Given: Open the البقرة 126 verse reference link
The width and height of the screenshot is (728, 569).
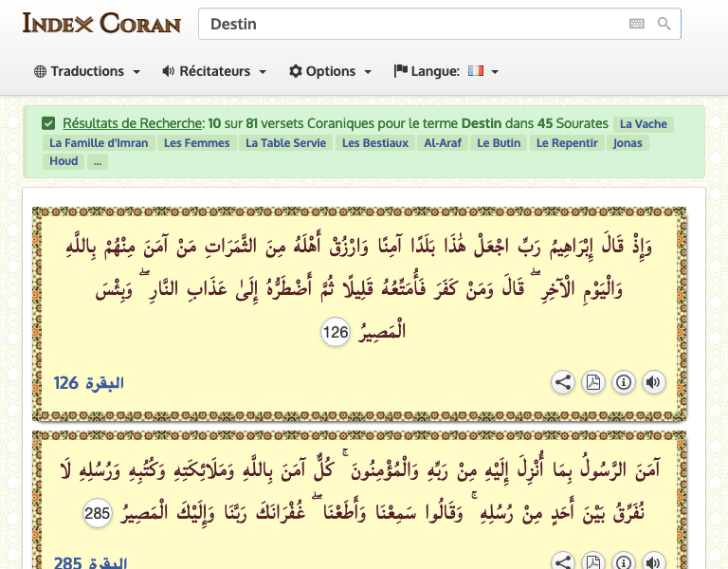Looking at the screenshot, I should 89,383.
